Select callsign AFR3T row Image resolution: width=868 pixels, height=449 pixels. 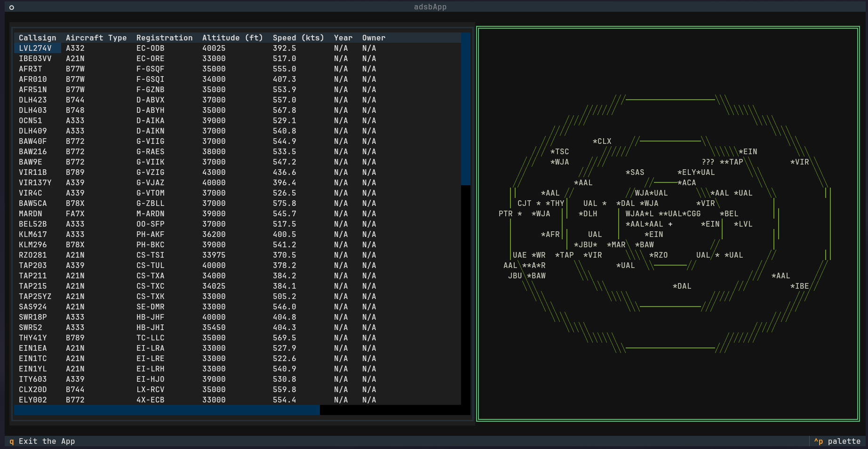[238, 69]
